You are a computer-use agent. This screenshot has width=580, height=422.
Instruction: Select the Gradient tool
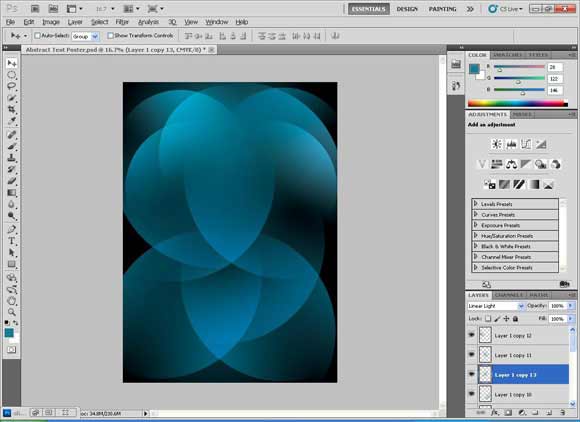(11, 192)
